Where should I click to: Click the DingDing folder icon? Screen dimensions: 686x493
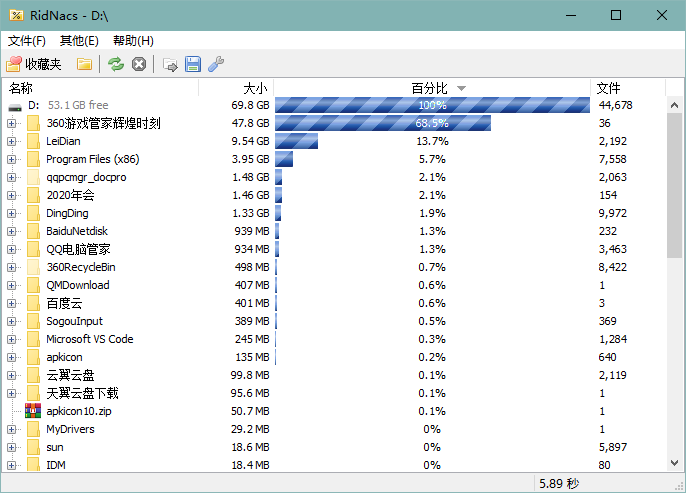coord(33,213)
